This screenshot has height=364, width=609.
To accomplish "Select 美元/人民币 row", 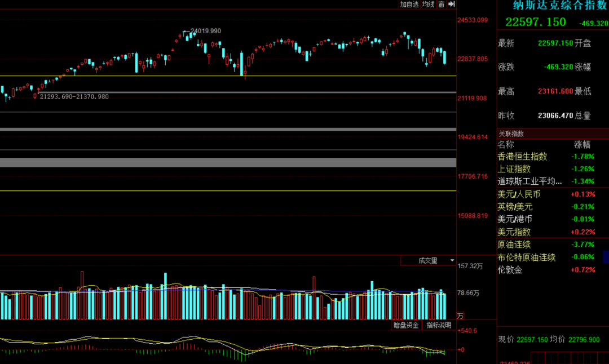I will (x=552, y=194).
